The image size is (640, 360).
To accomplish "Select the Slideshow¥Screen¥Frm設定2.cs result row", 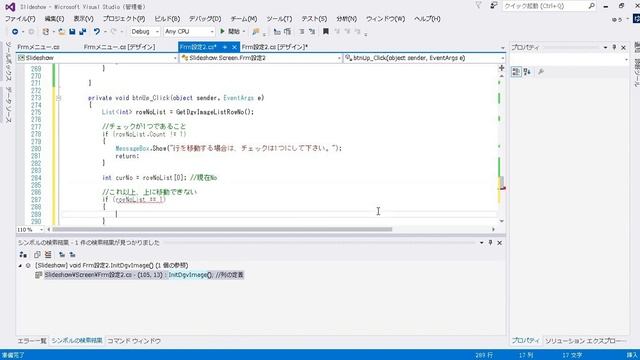I will click(x=144, y=275).
